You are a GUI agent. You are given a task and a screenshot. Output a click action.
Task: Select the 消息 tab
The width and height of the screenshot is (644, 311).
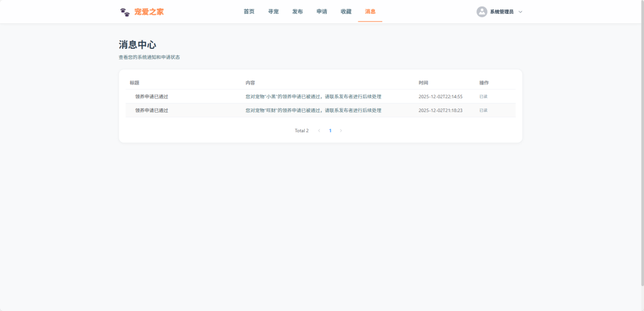(370, 11)
